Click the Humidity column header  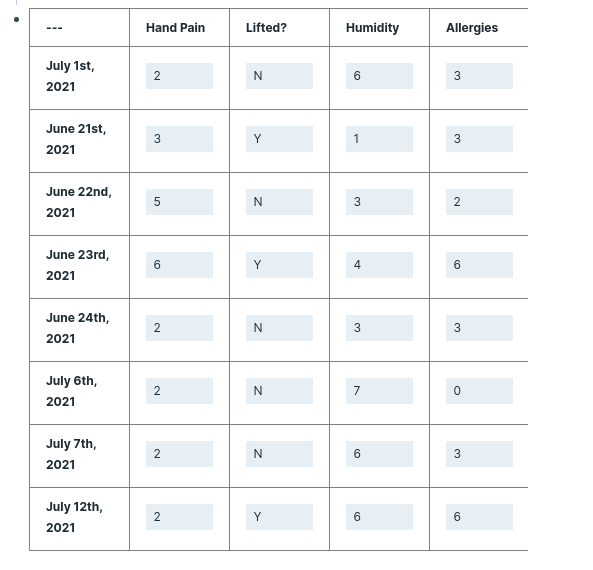tap(373, 28)
